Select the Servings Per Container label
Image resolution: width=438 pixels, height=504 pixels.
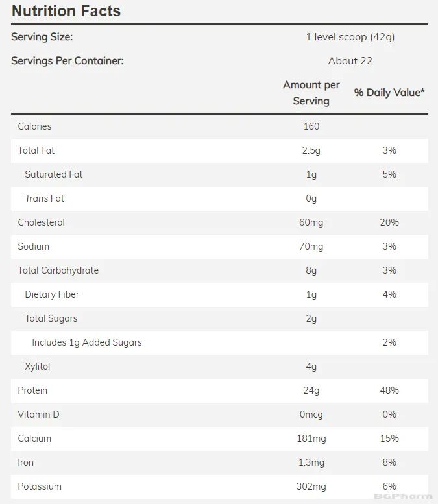click(x=67, y=61)
